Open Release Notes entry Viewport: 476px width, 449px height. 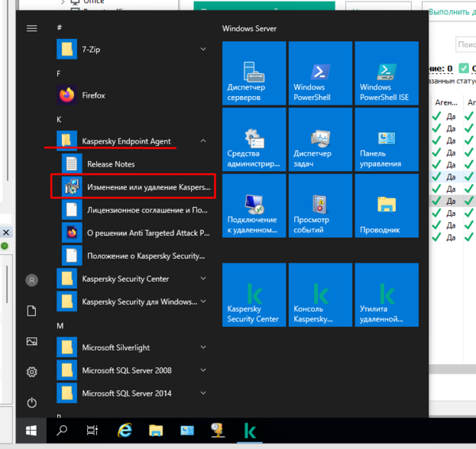click(x=111, y=164)
